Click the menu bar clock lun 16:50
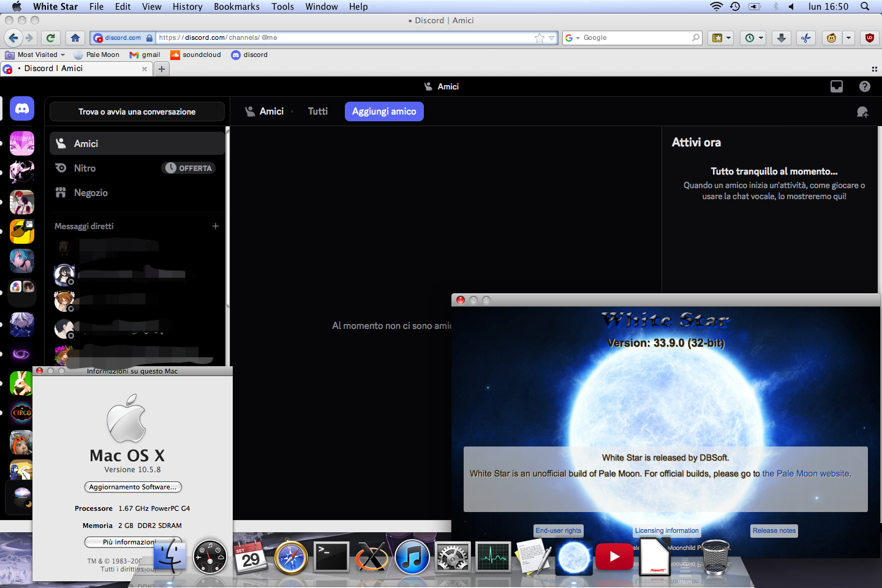The image size is (882, 588). 828,7
